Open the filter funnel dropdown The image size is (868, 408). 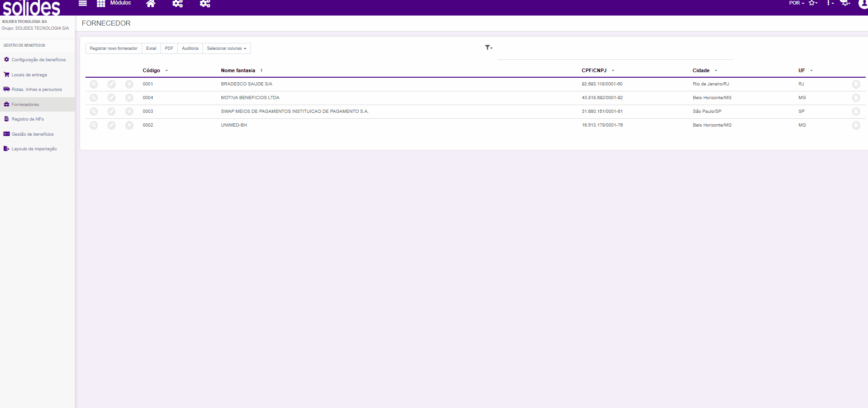pos(489,48)
